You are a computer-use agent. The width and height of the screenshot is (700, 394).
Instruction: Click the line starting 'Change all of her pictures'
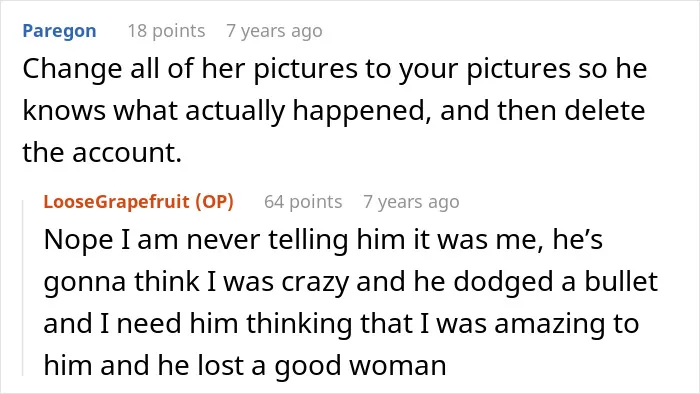[x=335, y=69]
